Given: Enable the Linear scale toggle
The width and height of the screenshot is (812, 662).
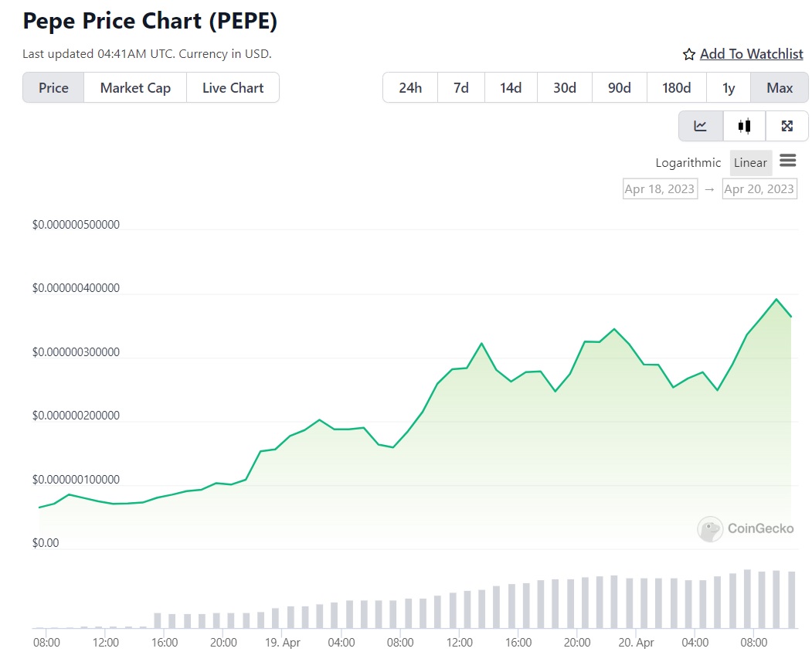Looking at the screenshot, I should point(750,162).
